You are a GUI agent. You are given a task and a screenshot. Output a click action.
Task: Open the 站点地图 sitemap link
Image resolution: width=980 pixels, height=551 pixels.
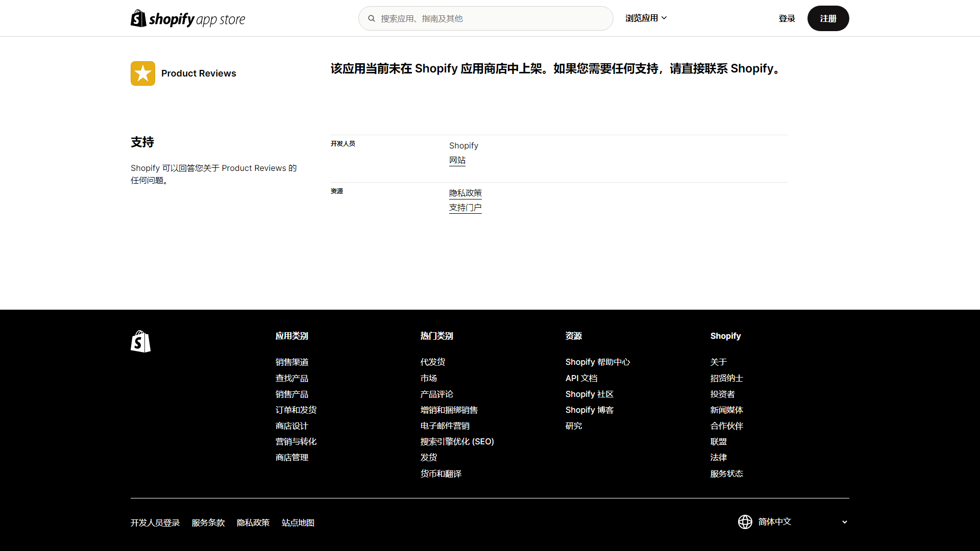[298, 522]
